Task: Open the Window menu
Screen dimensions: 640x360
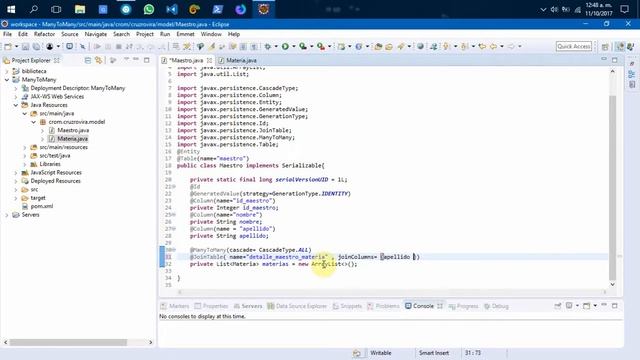Action: [x=211, y=34]
